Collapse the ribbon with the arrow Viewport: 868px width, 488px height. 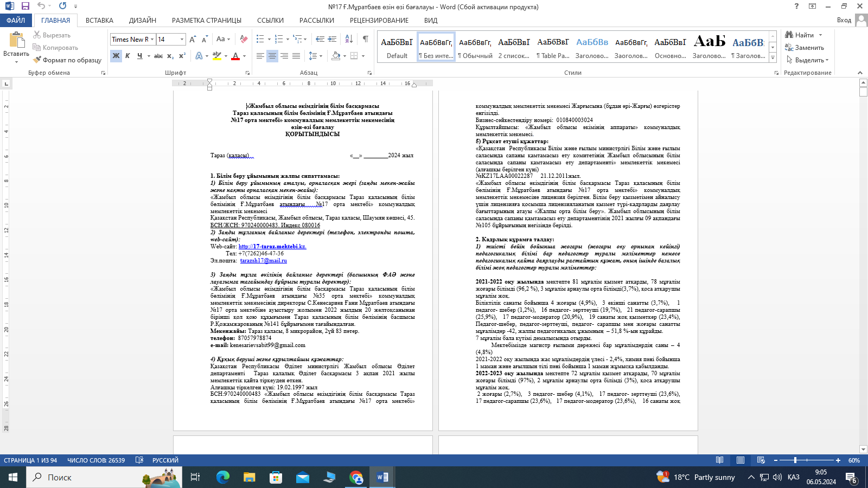pyautogui.click(x=860, y=73)
